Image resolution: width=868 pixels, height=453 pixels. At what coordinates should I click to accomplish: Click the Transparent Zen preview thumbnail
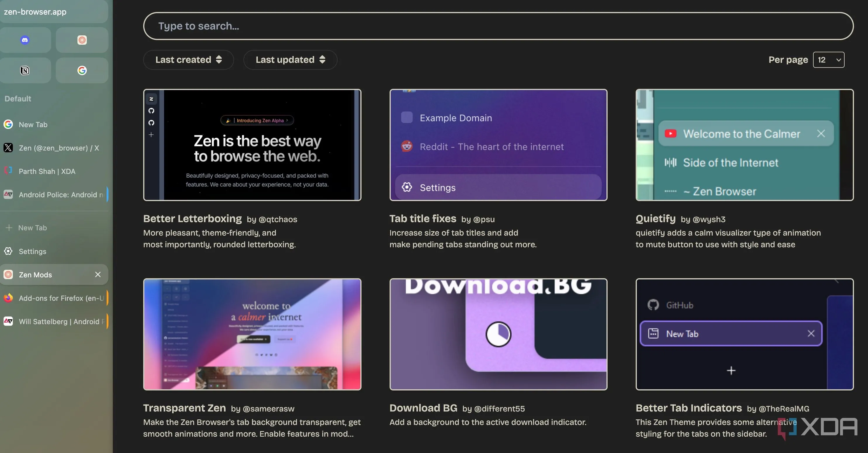tap(252, 334)
